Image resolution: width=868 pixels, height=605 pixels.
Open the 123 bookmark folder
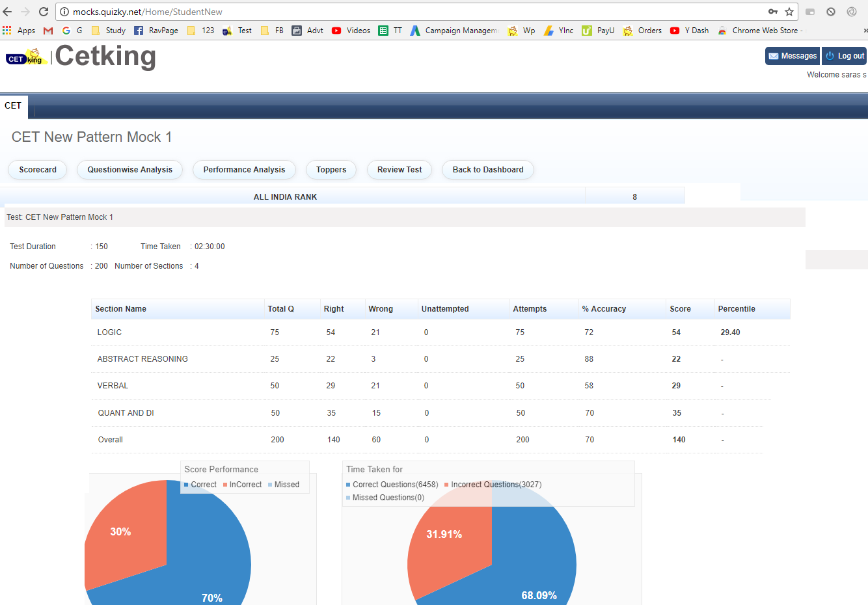point(200,31)
